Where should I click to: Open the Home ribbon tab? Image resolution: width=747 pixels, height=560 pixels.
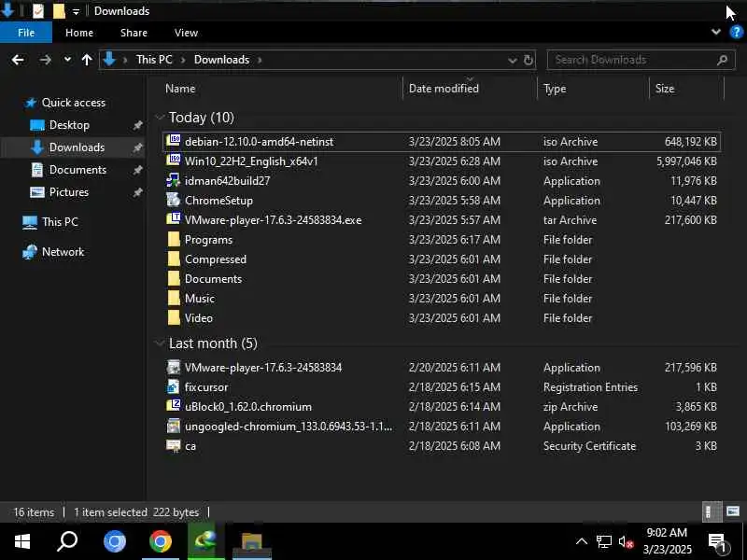(79, 33)
